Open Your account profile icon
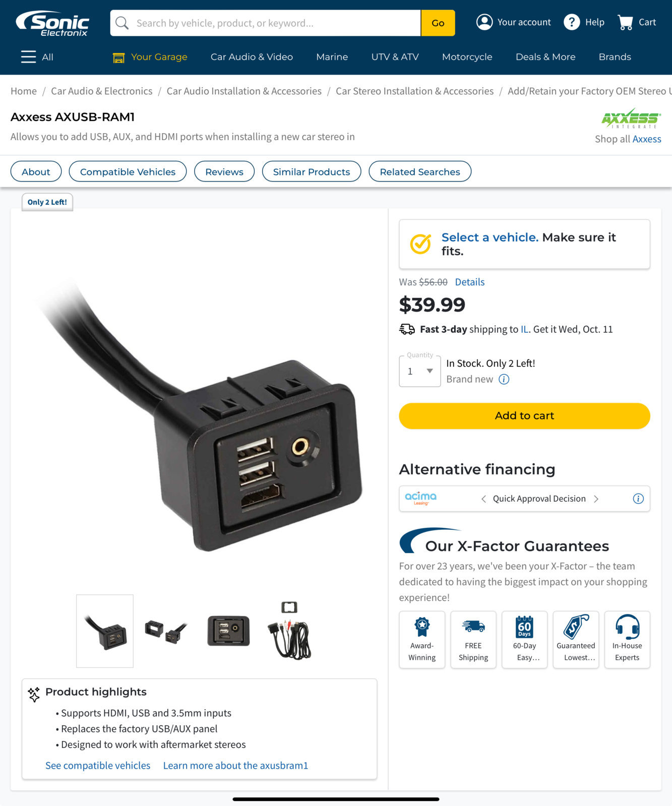 pyautogui.click(x=484, y=22)
